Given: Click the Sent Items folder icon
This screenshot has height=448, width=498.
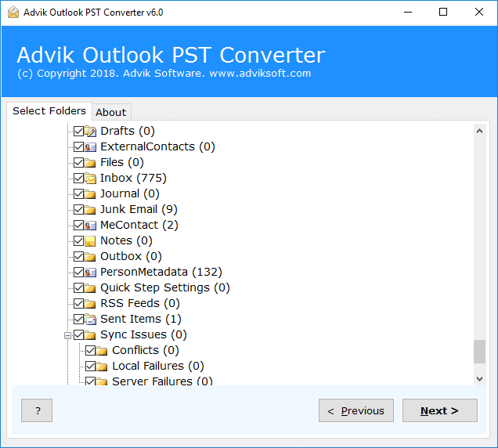Looking at the screenshot, I should coord(90,320).
